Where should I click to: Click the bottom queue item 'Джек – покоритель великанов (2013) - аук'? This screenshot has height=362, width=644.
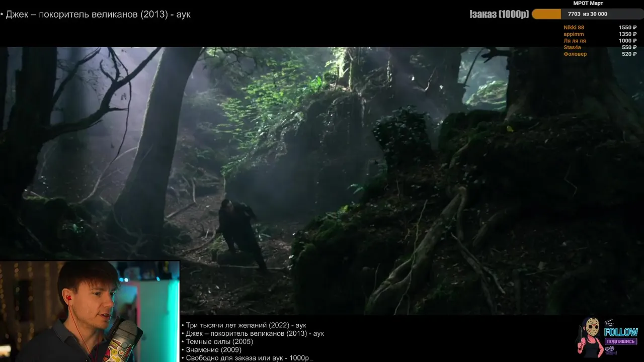click(x=255, y=333)
